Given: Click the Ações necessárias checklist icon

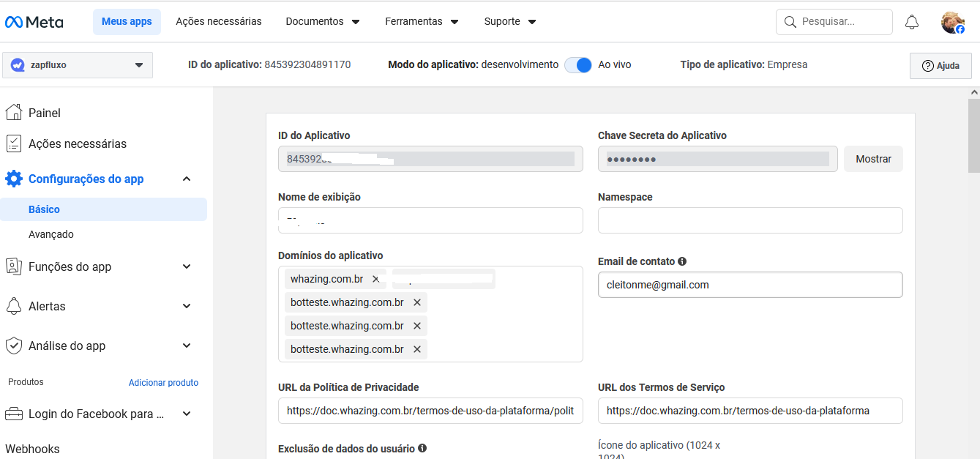Looking at the screenshot, I should pos(13,143).
